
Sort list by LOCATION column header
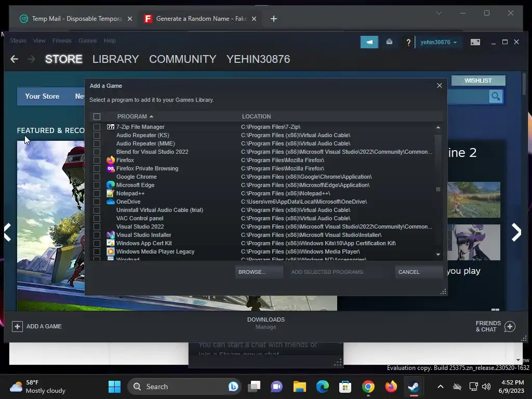pos(257,116)
